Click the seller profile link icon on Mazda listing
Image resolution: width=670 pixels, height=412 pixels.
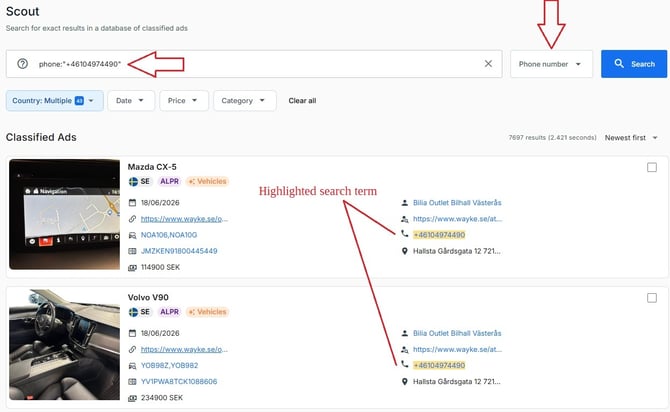[405, 219]
